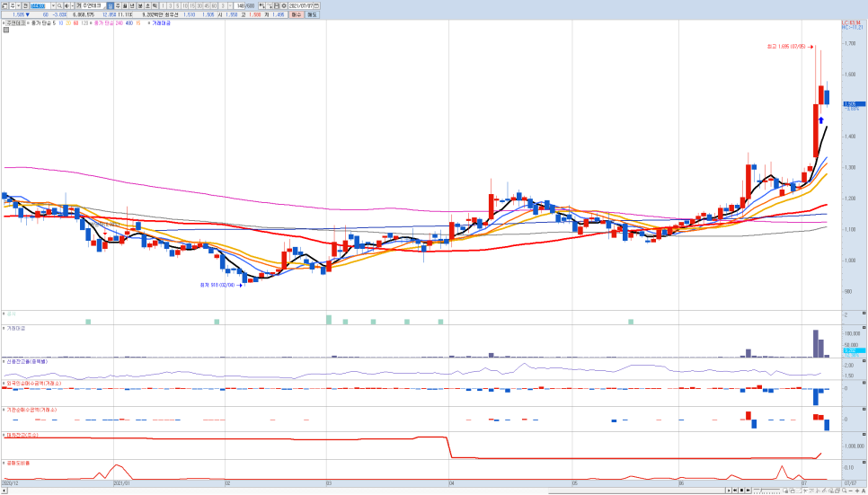Select the 60 interval button

click(x=214, y=5)
